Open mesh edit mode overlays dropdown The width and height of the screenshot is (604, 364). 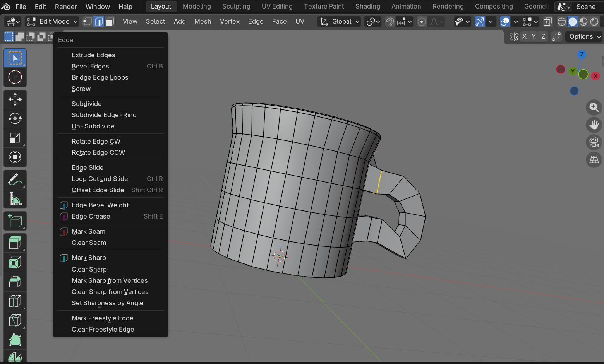coord(530,22)
